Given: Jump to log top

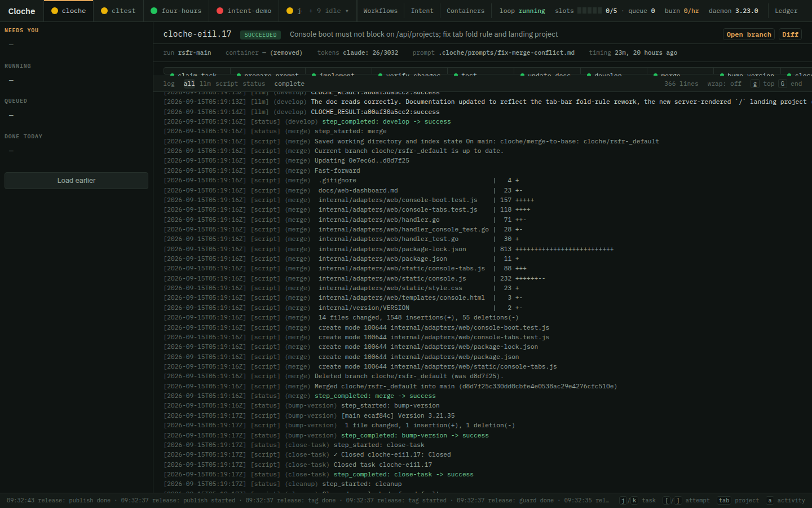Looking at the screenshot, I should pyautogui.click(x=769, y=84).
